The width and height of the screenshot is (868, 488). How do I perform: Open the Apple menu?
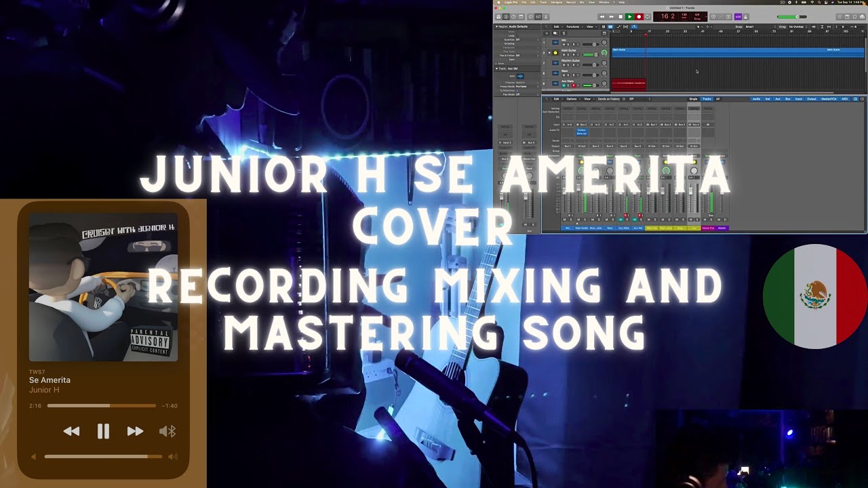(498, 3)
